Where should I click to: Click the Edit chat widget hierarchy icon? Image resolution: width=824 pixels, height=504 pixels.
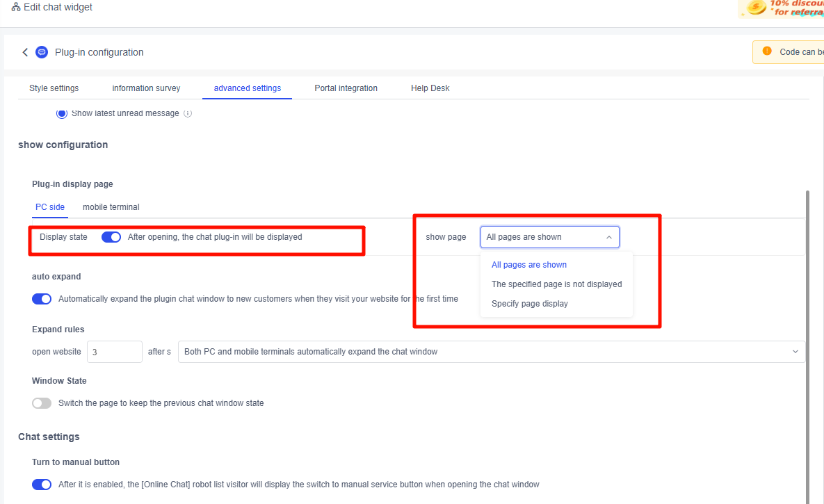coord(16,8)
